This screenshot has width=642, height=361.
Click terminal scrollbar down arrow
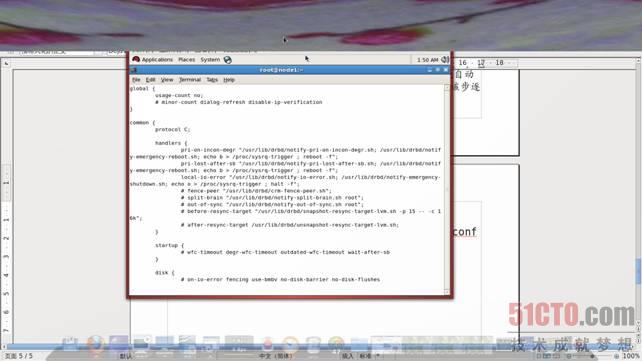tap(447, 291)
